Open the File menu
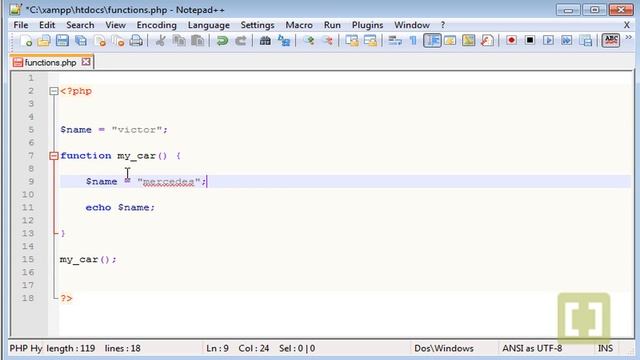The height and width of the screenshot is (360, 640). tap(21, 25)
